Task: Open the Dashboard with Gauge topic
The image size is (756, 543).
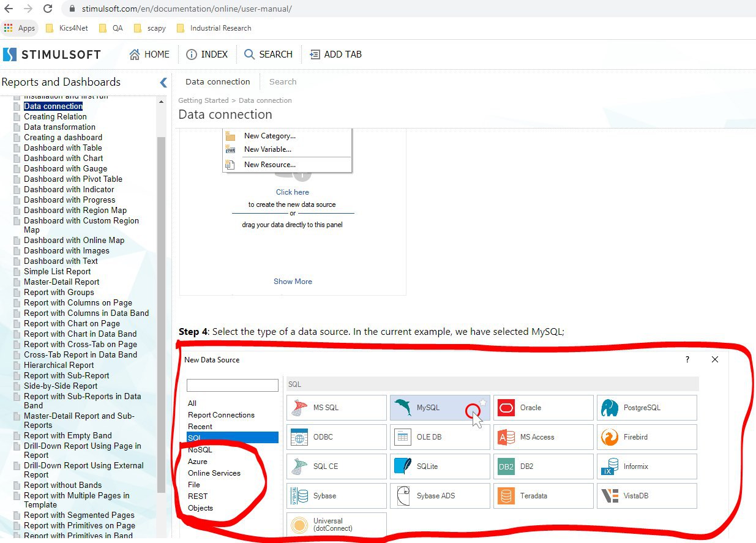Action: pyautogui.click(x=65, y=169)
